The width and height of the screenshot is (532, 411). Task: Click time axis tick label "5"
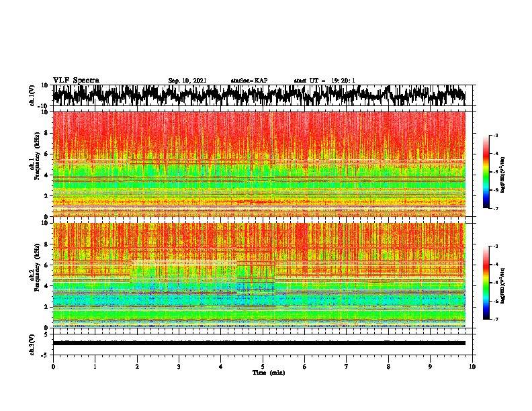pyautogui.click(x=263, y=367)
